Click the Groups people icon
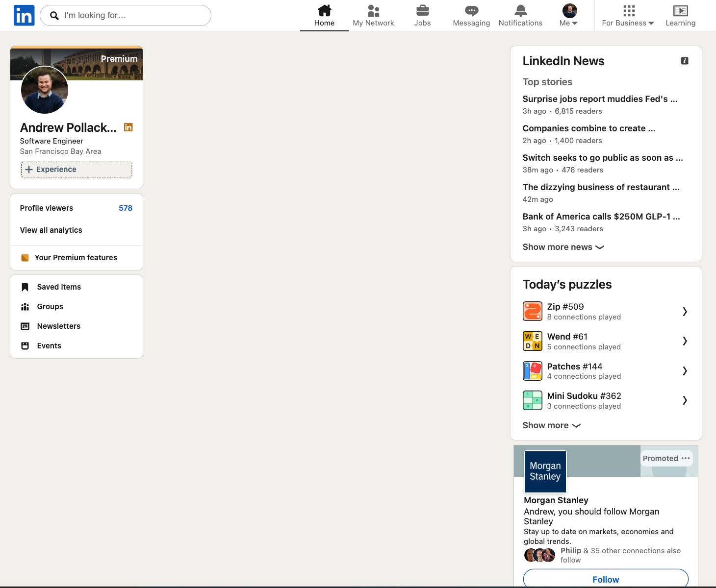The width and height of the screenshot is (716, 588). tap(25, 307)
